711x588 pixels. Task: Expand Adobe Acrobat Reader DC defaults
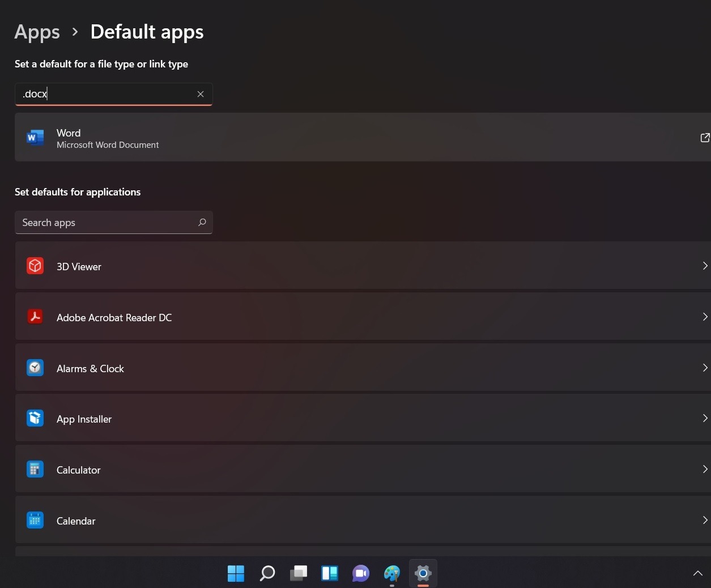(705, 317)
